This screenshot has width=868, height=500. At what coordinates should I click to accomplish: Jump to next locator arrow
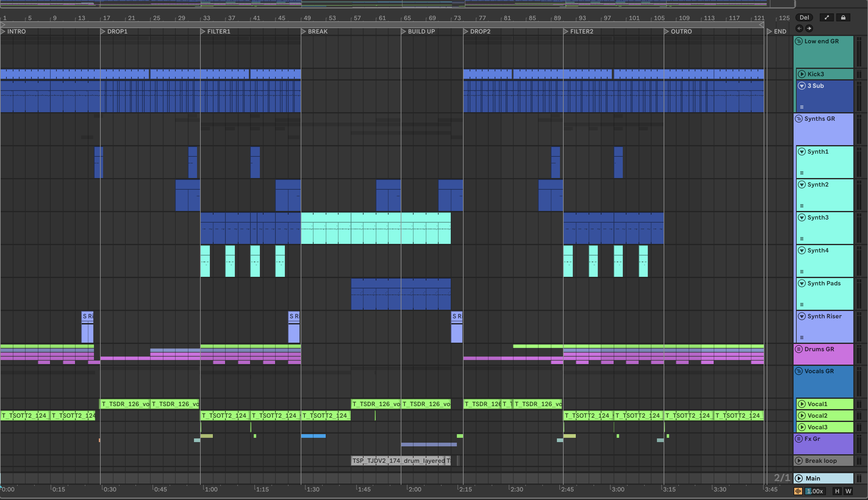[809, 28]
